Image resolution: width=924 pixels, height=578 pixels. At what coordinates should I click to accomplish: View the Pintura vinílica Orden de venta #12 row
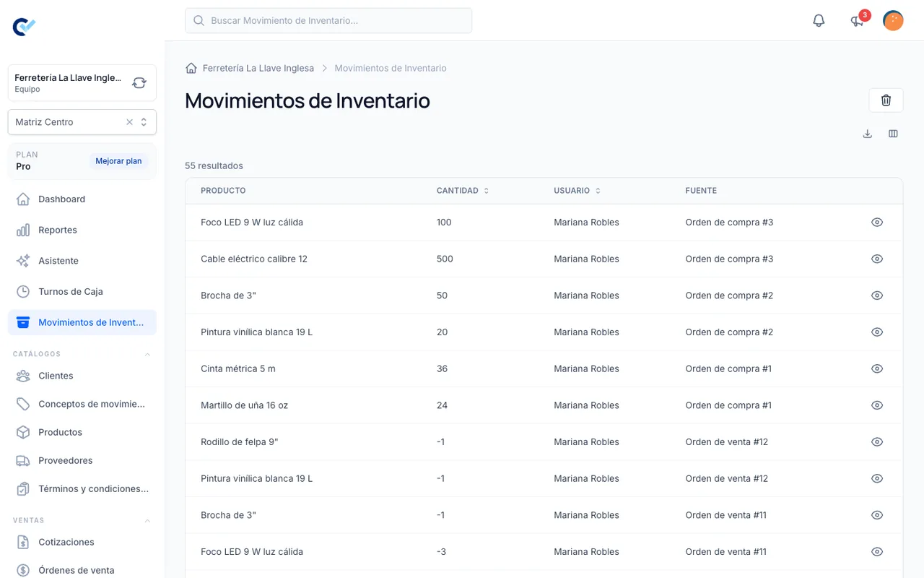click(877, 478)
